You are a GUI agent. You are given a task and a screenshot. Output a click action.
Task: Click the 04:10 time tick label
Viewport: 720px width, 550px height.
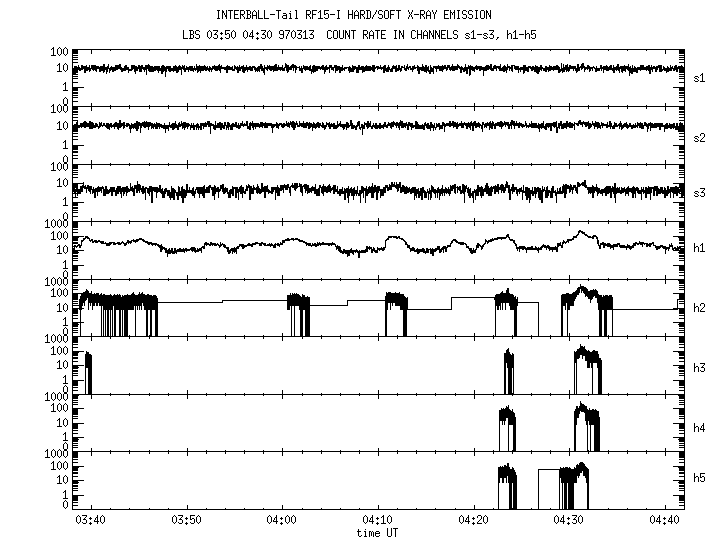378,520
